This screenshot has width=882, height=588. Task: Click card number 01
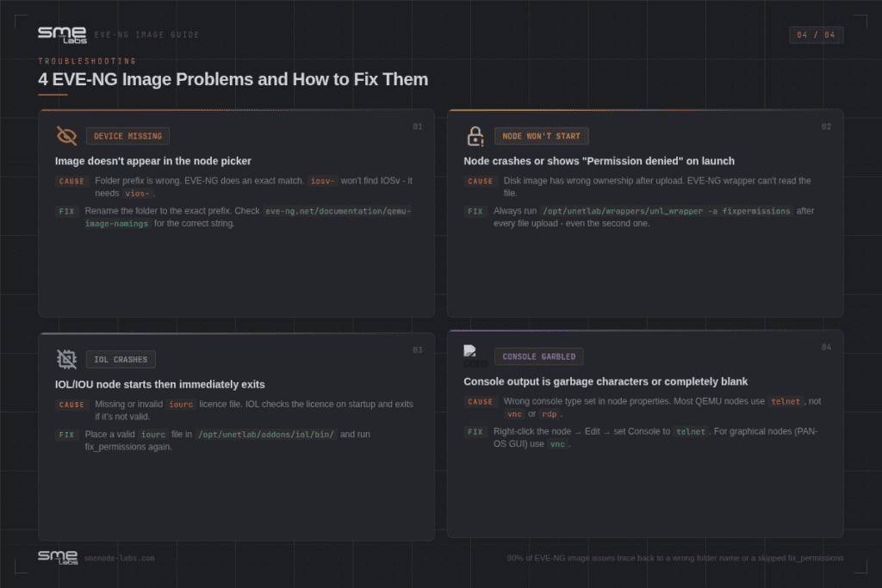point(418,127)
